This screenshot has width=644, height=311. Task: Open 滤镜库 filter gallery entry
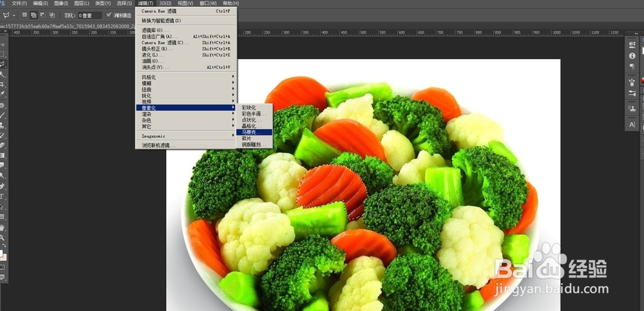click(x=187, y=30)
